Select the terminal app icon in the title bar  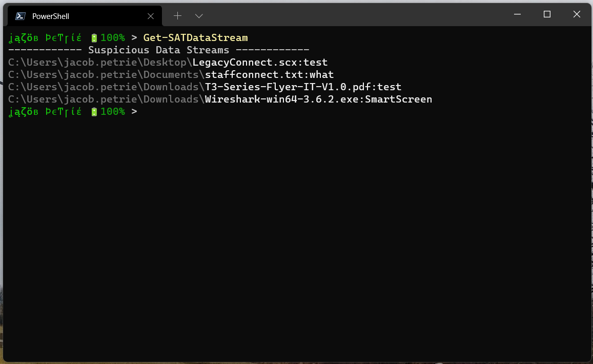click(x=19, y=16)
